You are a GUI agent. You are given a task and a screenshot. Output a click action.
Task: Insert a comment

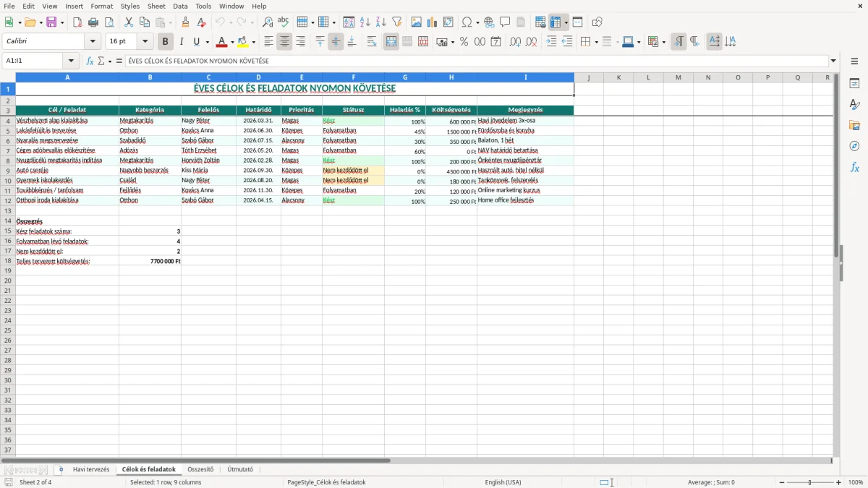tap(505, 22)
